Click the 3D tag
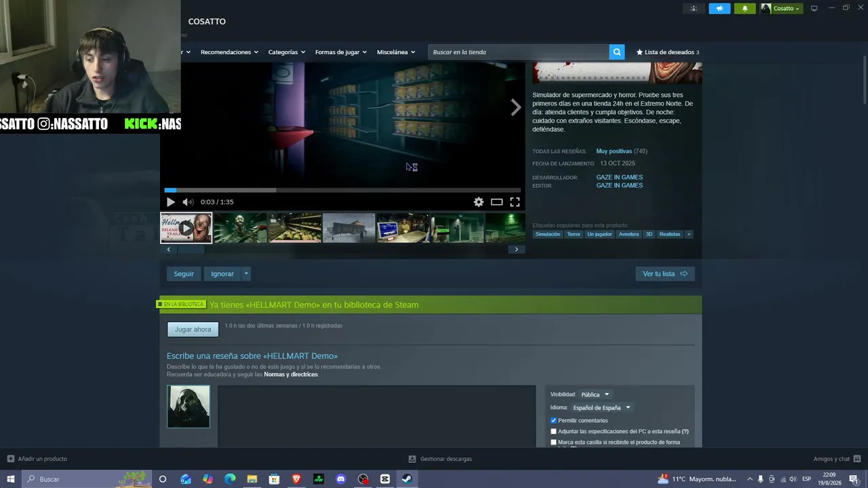This screenshot has width=868, height=488. [649, 235]
